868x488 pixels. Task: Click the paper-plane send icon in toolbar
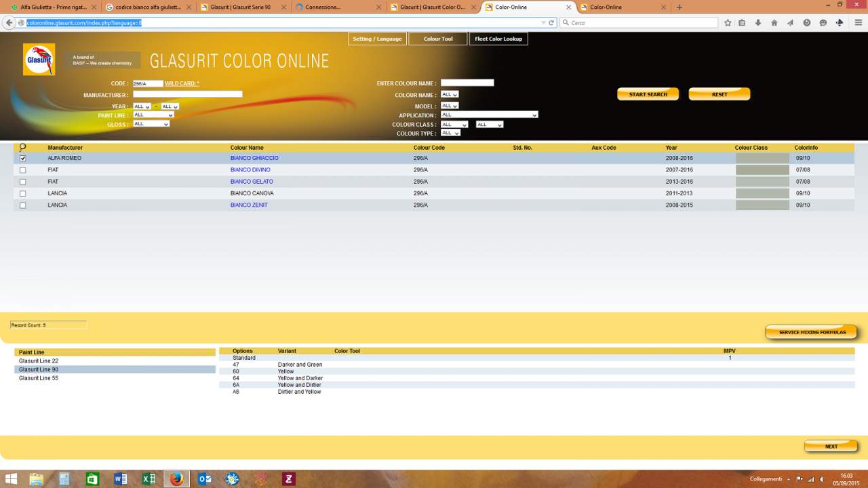(790, 22)
